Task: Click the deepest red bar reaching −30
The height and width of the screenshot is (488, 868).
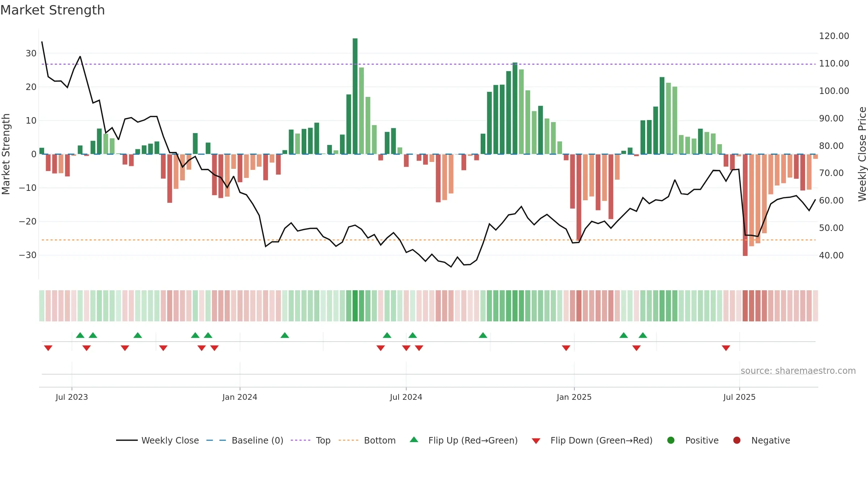Action: pos(745,205)
